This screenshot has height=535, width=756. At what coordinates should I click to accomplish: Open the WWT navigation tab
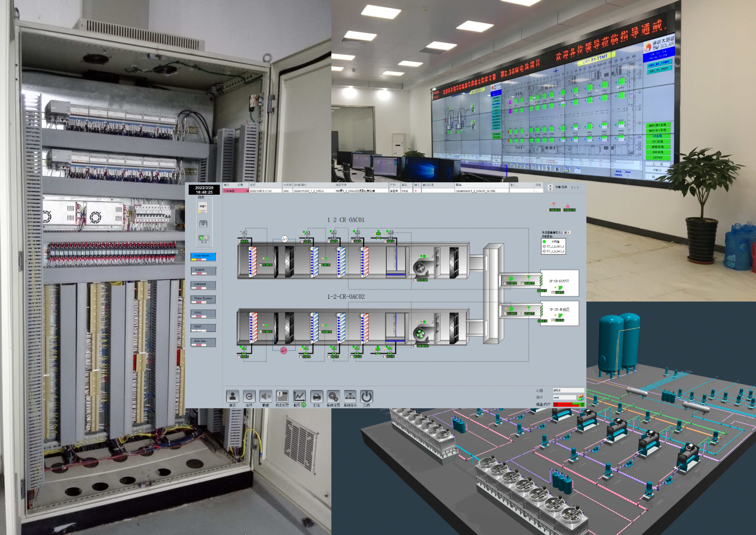(203, 328)
